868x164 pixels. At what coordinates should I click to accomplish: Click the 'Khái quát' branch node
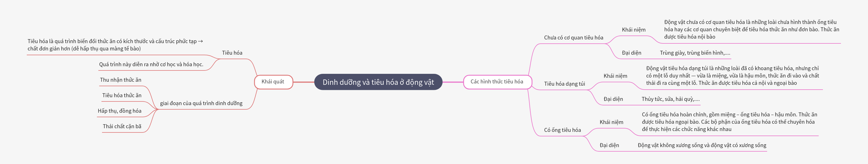pyautogui.click(x=273, y=82)
